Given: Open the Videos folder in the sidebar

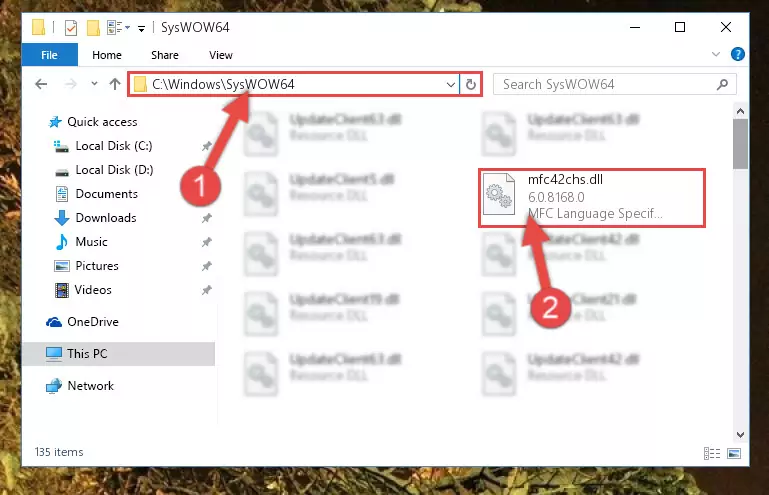Looking at the screenshot, I should point(93,290).
